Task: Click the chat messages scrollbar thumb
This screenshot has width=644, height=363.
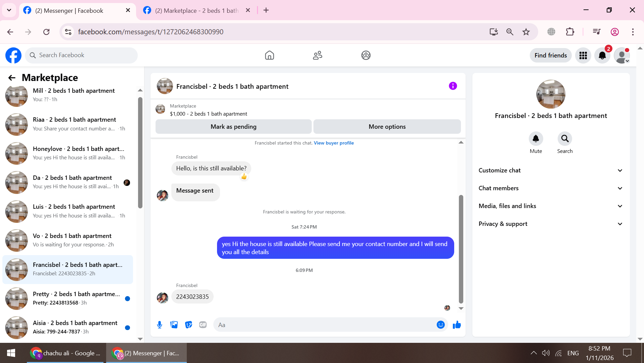Action: click(461, 249)
